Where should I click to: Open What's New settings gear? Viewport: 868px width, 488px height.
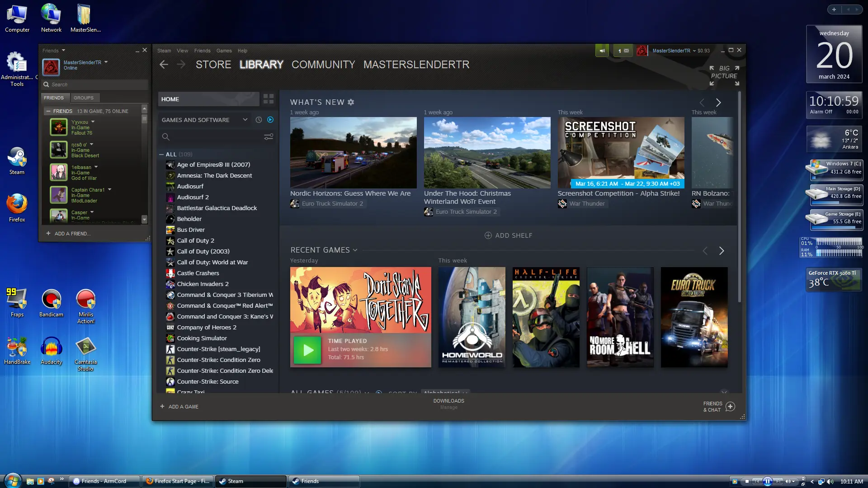351,102
